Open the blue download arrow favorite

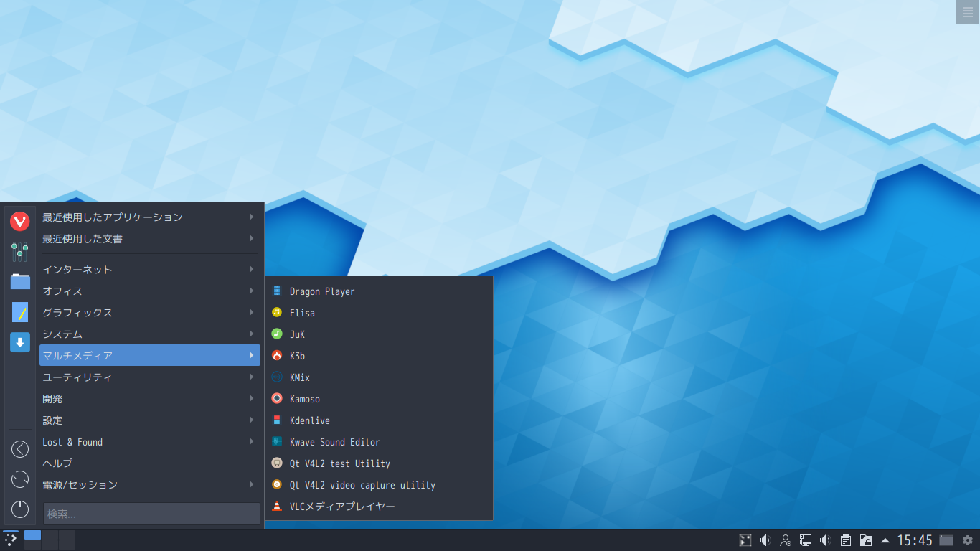20,342
